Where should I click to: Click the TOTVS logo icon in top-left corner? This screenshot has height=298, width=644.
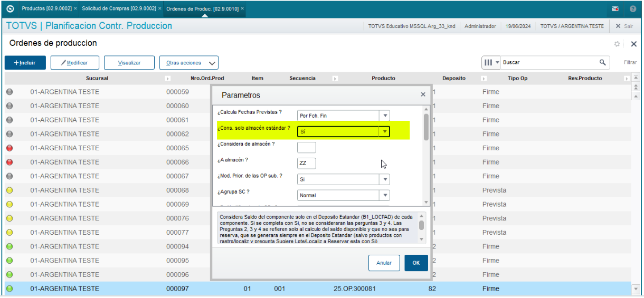[x=10, y=9]
